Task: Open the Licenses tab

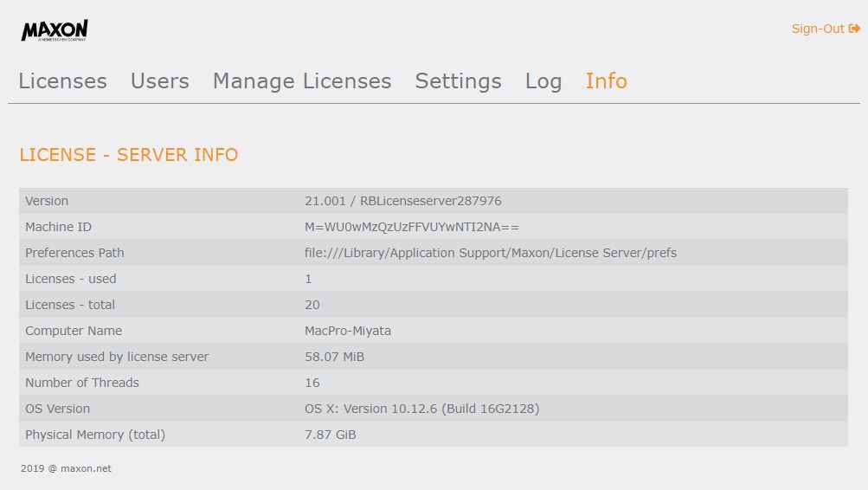Action: click(62, 81)
